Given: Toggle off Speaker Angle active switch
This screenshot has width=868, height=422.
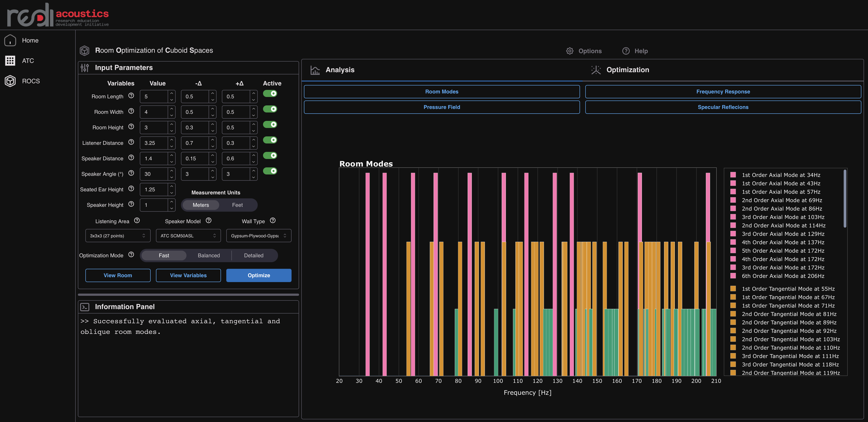Looking at the screenshot, I should pos(270,171).
